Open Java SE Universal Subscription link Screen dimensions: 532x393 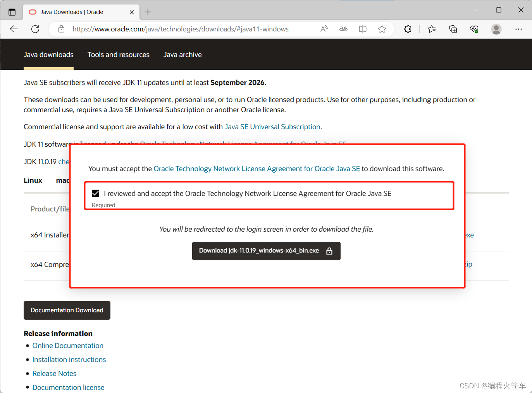click(272, 127)
